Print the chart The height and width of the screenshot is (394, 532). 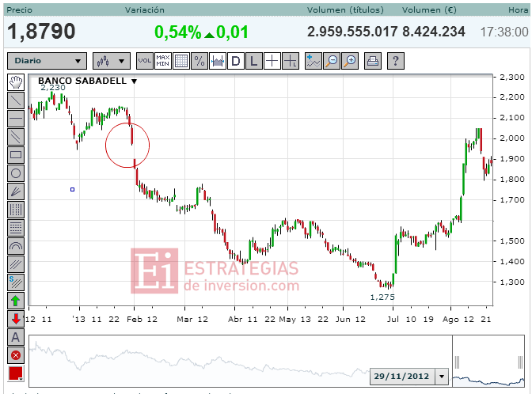[x=373, y=61]
